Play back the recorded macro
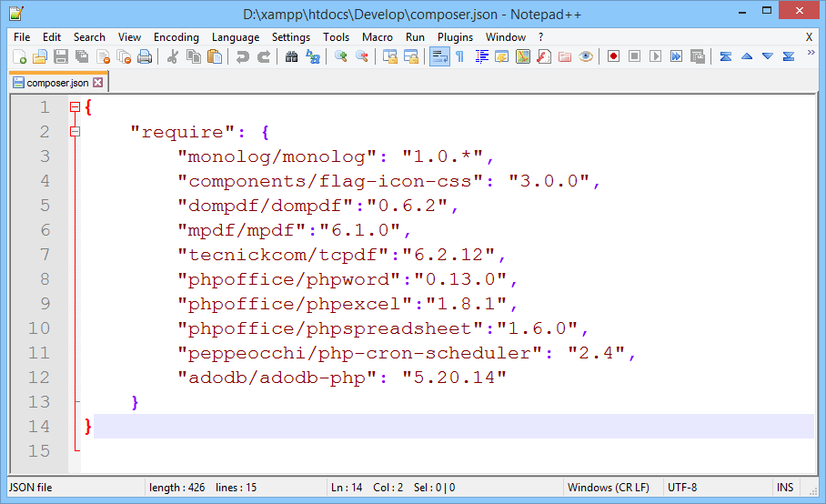 point(655,56)
